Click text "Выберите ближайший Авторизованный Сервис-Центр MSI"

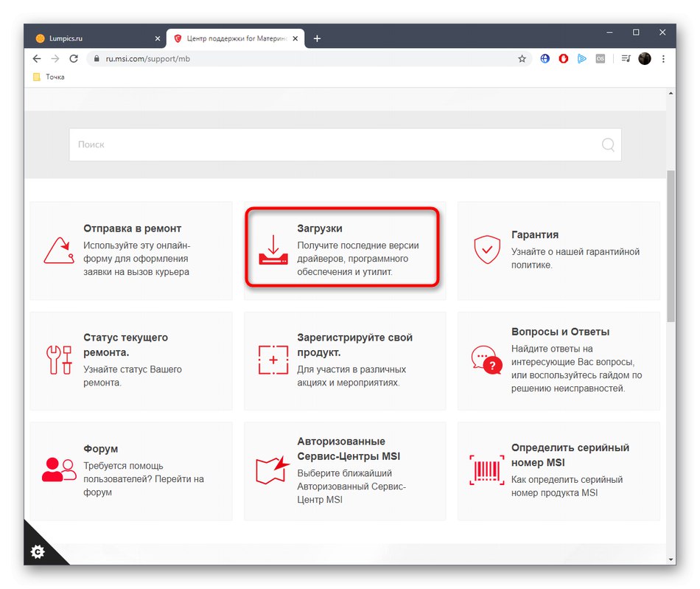(351, 487)
